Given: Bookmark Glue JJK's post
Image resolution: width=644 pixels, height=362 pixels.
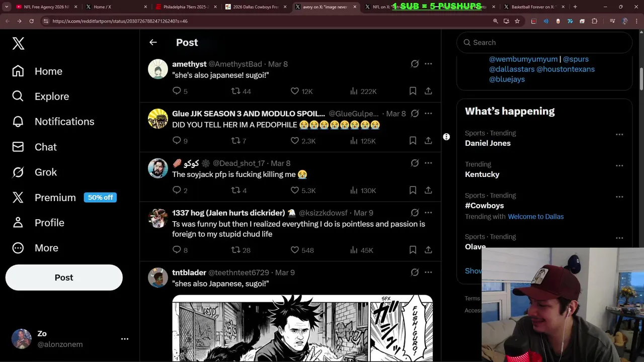Looking at the screenshot, I should tap(413, 141).
